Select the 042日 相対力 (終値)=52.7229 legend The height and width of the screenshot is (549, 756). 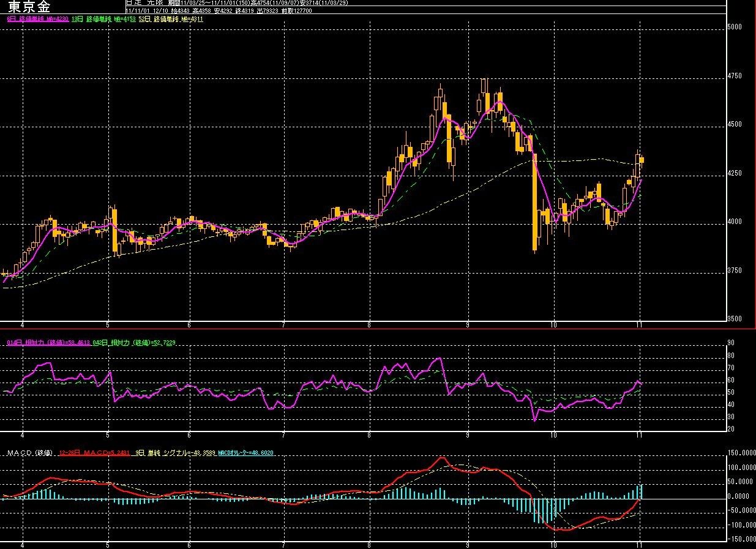click(x=133, y=342)
